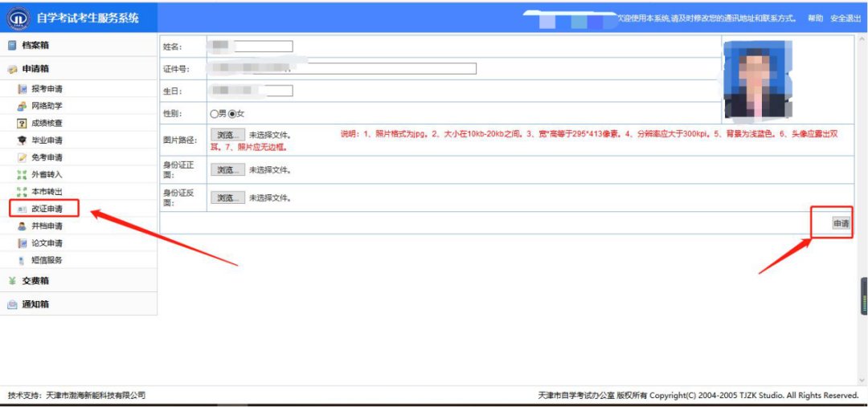Open 论文申请 menu item
This screenshot has width=868, height=407.
coord(47,243)
